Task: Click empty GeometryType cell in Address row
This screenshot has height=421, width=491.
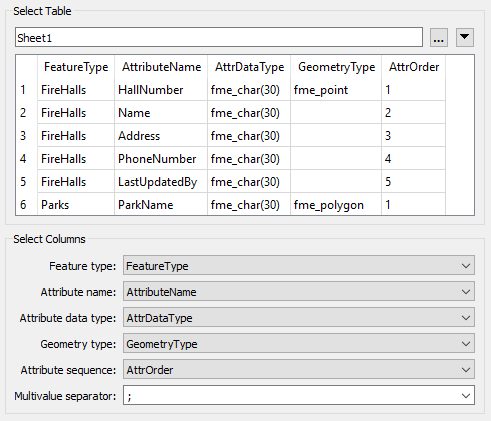Action: [x=336, y=136]
